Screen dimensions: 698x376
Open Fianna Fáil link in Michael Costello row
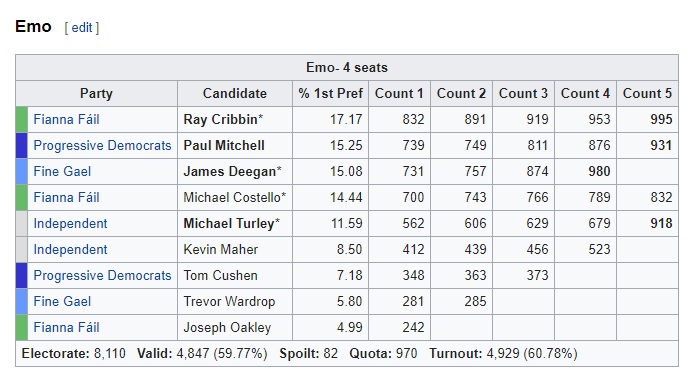click(66, 197)
